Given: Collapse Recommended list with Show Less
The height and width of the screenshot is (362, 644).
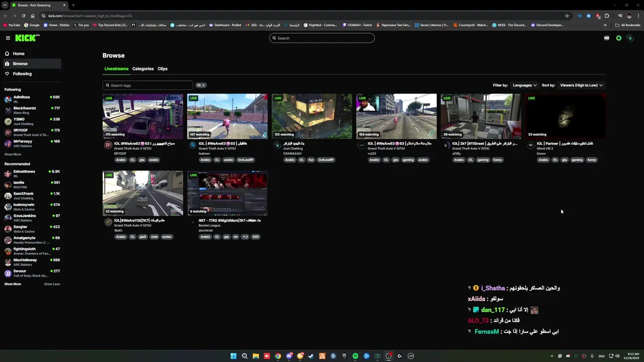Looking at the screenshot, I should coord(52,284).
